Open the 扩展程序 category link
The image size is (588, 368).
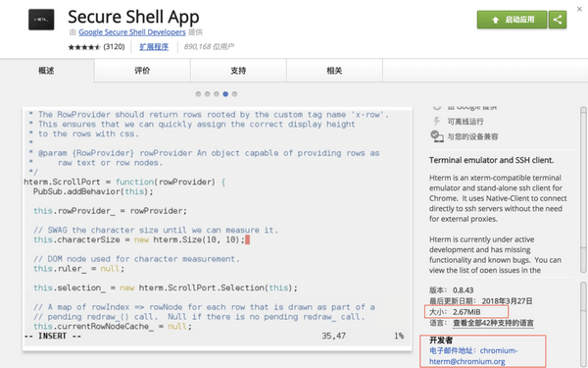[154, 47]
